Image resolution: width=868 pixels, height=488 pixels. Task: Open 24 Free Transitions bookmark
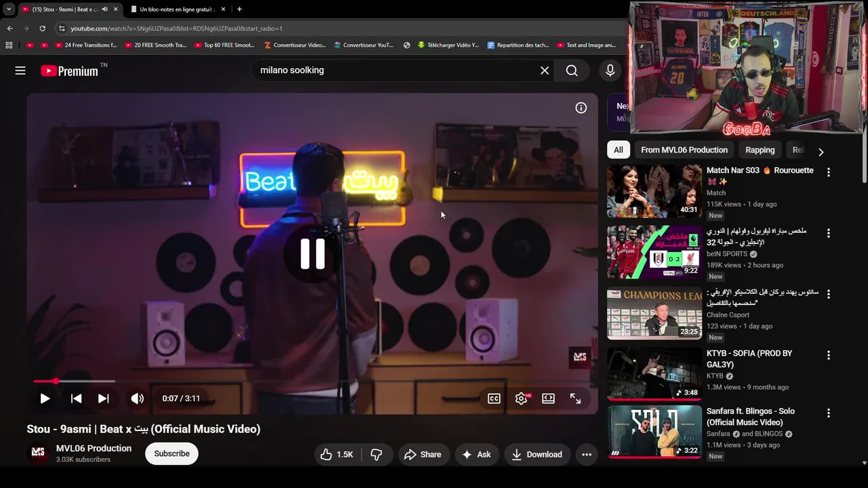pyautogui.click(x=85, y=45)
